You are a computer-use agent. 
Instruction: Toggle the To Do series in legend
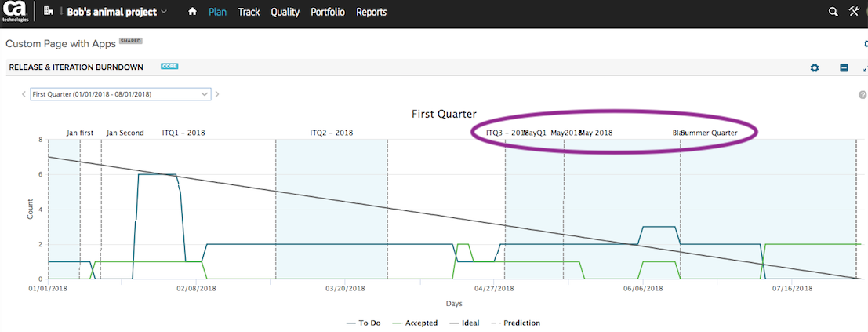362,323
